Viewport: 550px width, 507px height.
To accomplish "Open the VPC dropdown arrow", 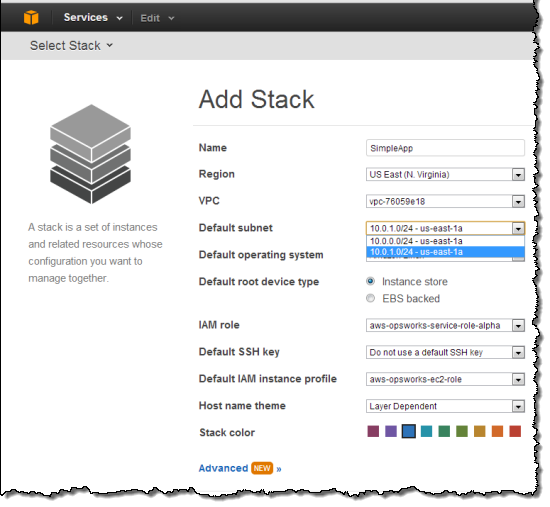I will pos(518,202).
